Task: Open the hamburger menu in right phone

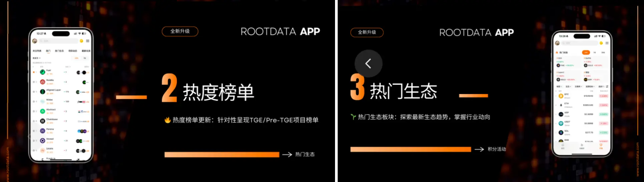Action: coord(607,43)
